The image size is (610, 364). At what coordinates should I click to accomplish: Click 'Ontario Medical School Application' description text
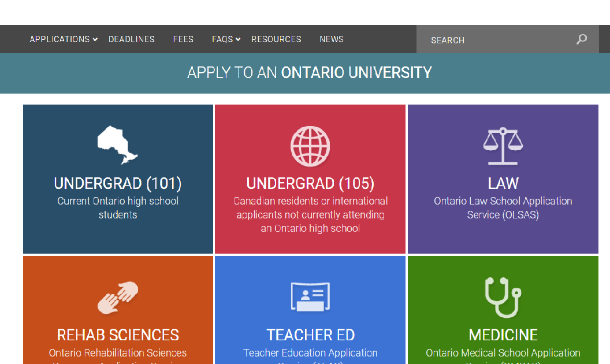coord(503,353)
